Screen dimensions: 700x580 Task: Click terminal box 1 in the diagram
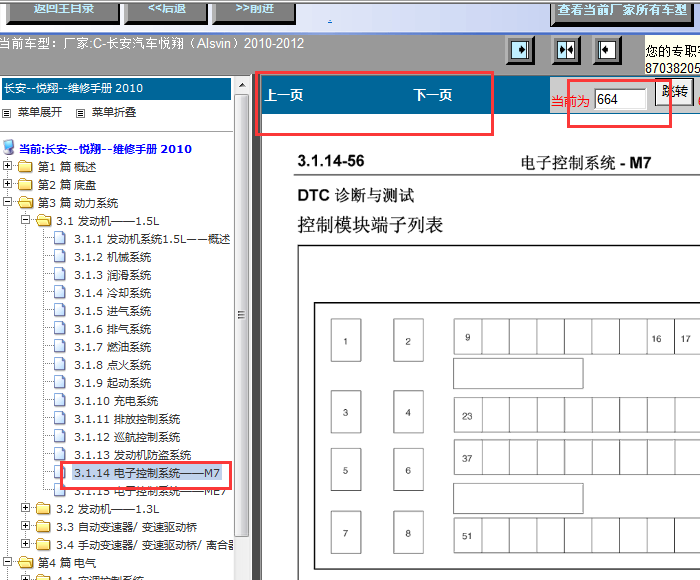click(346, 340)
